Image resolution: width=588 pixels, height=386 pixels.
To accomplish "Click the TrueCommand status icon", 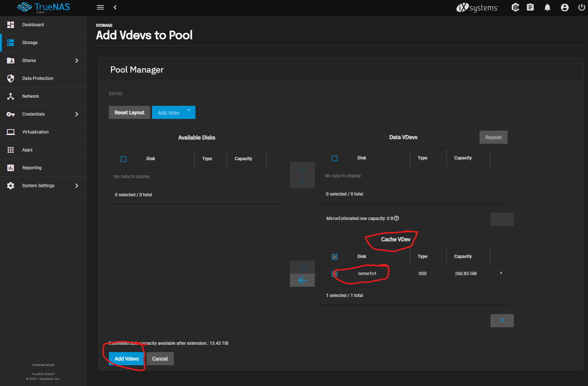I will coord(515,7).
